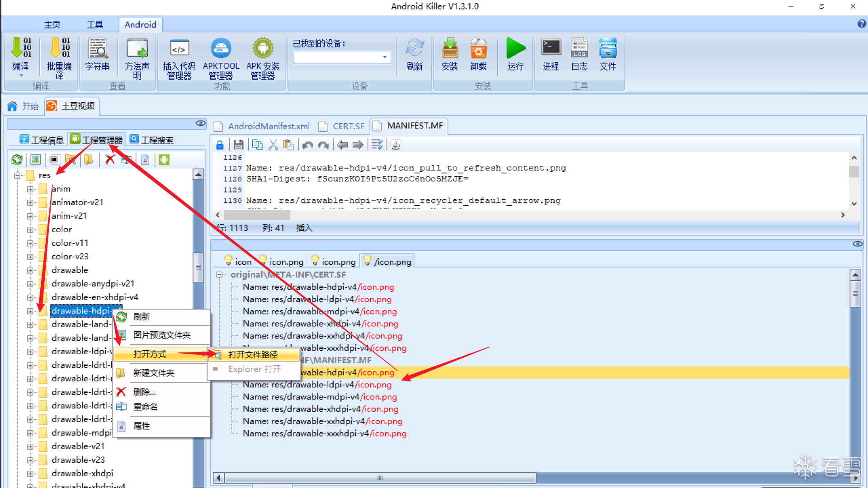The image size is (868, 488).
Task: Collapse the original\META-INF\CERT.SF results node
Action: coord(220,275)
